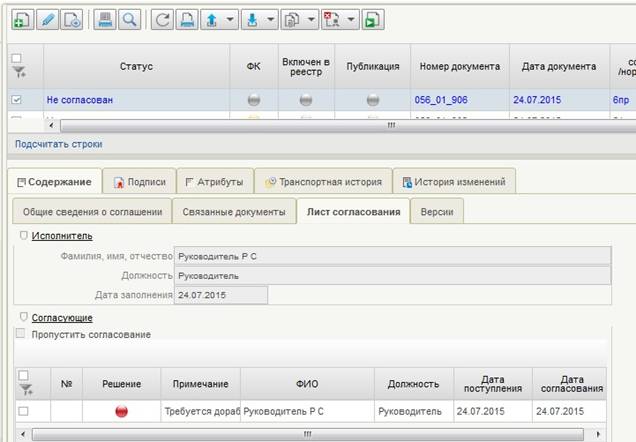
Task: Click the 'Подсчитать строки' link
Action: [58, 144]
